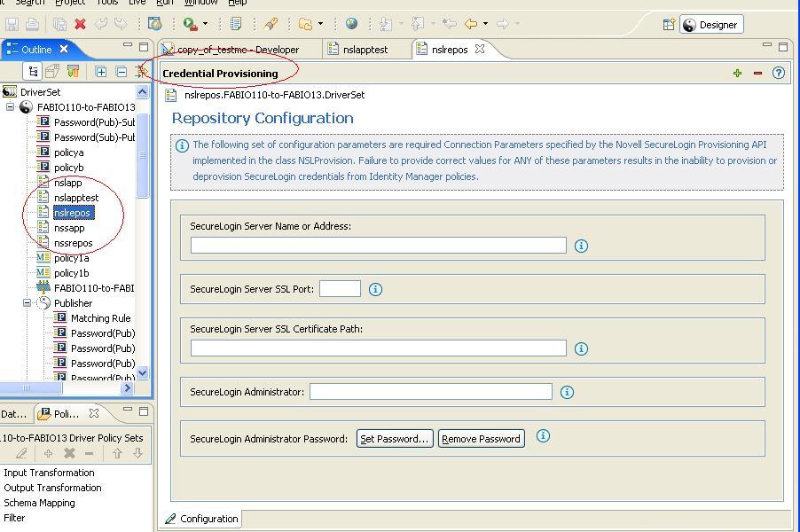The height and width of the screenshot is (532, 800).
Task: Click info icon next to SecureLogin Administrator field
Action: 567,392
